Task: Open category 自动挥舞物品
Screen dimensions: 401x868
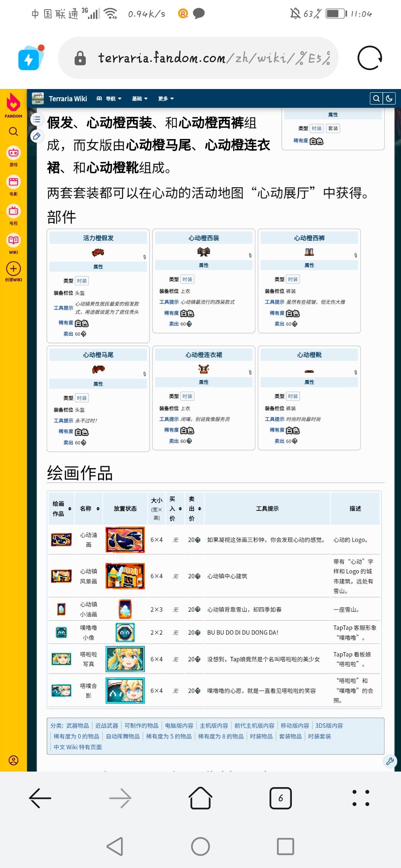Action: click(123, 736)
